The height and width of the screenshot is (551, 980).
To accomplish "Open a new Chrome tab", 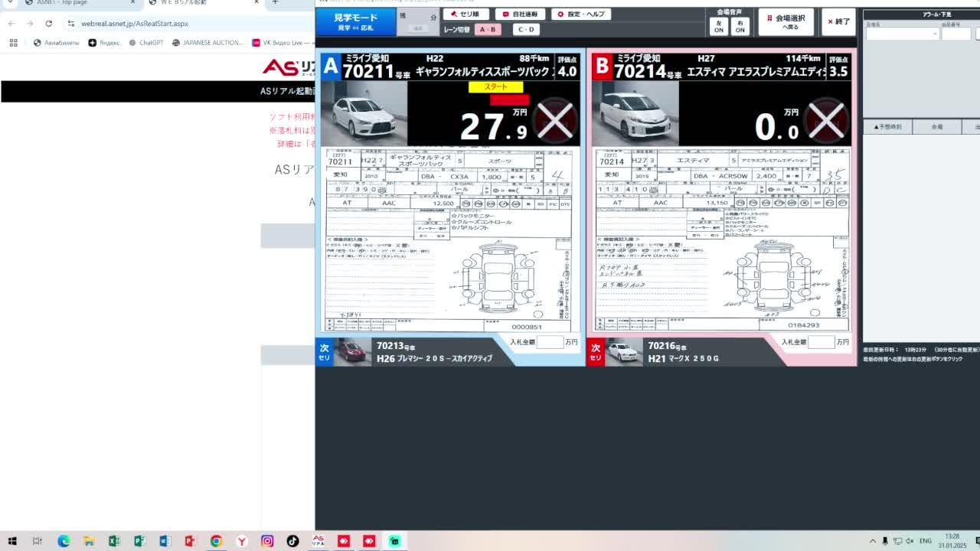I will pyautogui.click(x=275, y=3).
